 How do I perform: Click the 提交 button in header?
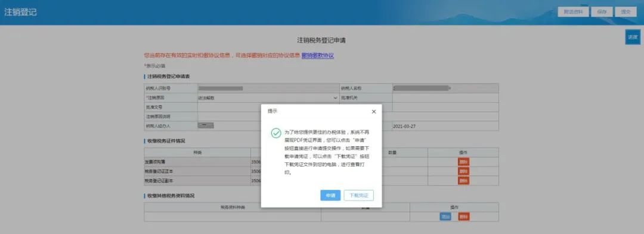[626, 12]
